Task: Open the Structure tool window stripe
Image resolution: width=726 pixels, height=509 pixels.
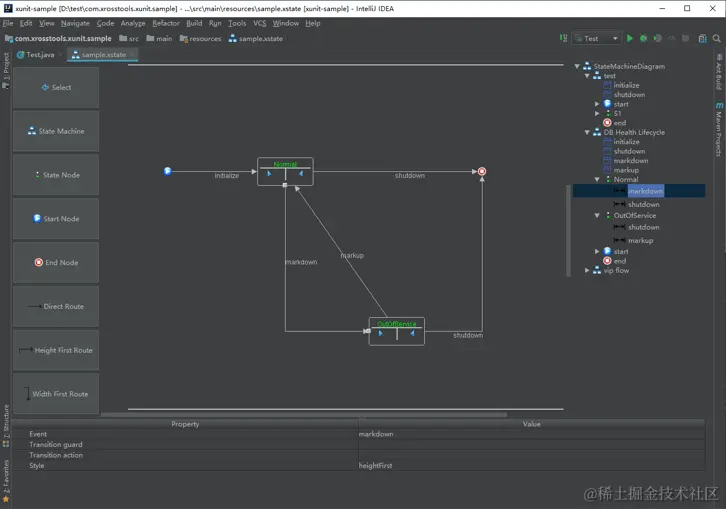Action: 6,425
